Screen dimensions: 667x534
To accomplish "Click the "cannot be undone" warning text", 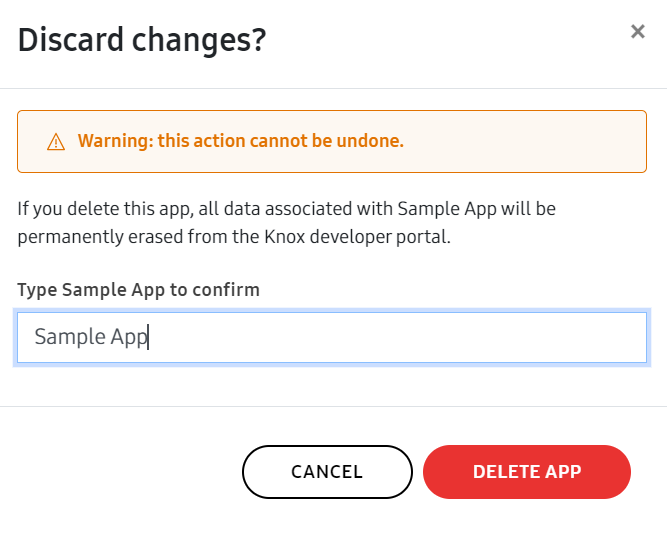I will (329, 141).
